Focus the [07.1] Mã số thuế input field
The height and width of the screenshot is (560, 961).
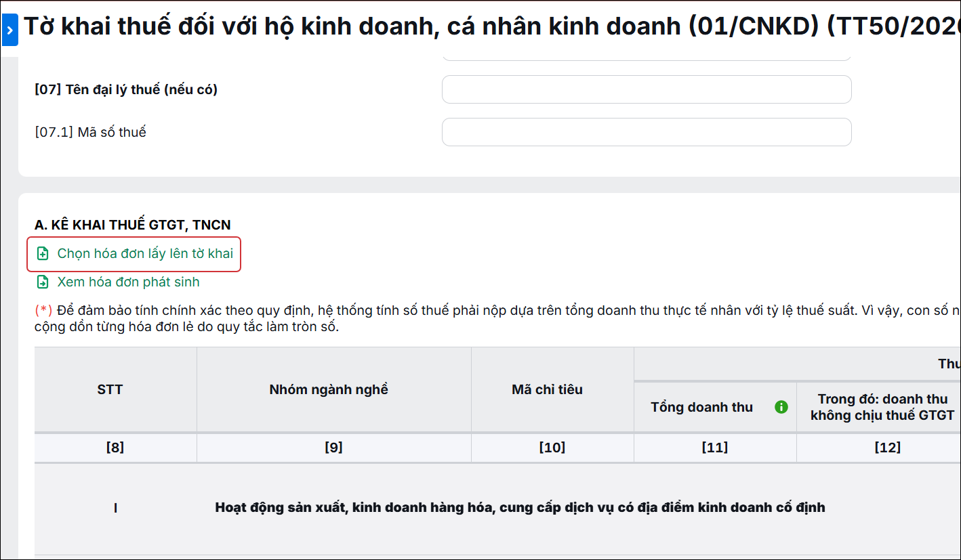click(x=647, y=132)
